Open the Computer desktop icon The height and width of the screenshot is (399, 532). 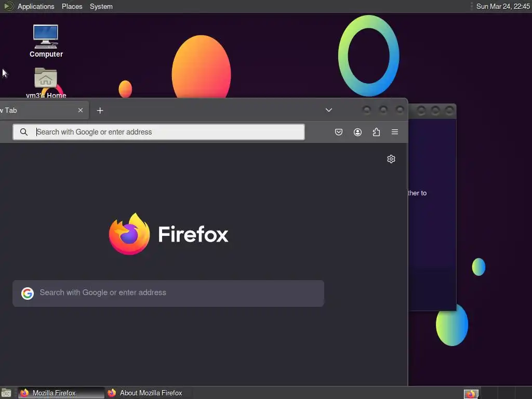[x=46, y=41]
